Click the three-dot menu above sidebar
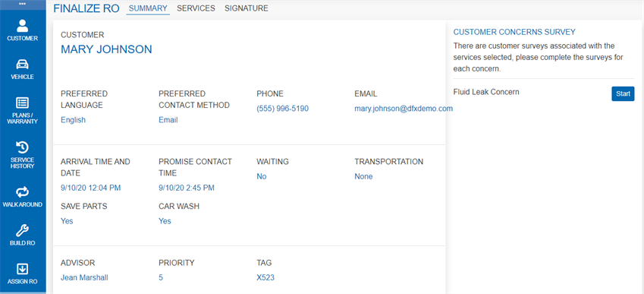The image size is (644, 294). coord(23,3)
